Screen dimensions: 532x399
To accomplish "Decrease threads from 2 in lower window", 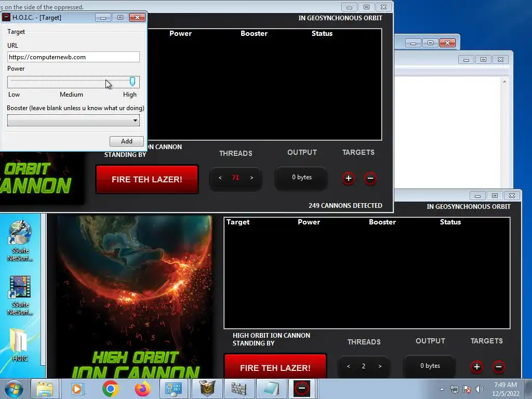I will [x=349, y=366].
